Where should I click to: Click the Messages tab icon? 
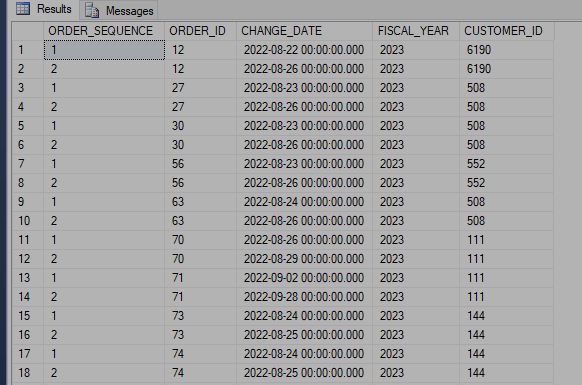92,10
